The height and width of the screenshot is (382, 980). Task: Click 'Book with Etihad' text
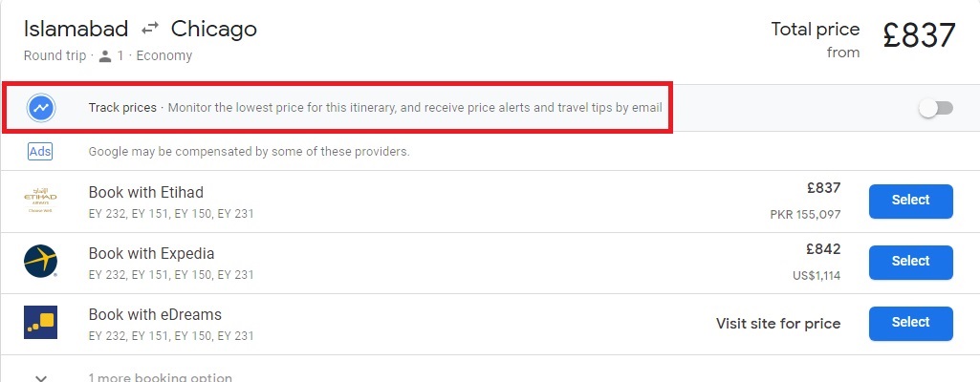[145, 192]
